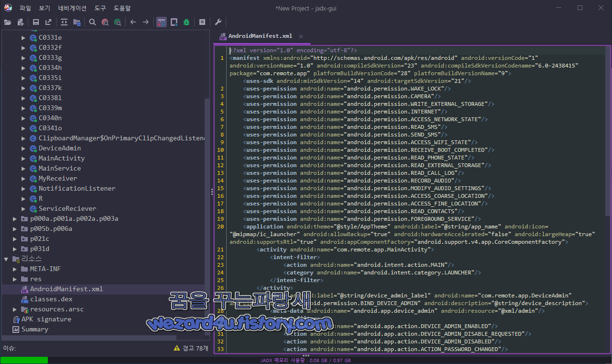Navigate back with left arrow icon
Image resolution: width=612 pixels, height=364 pixels.
point(133,22)
